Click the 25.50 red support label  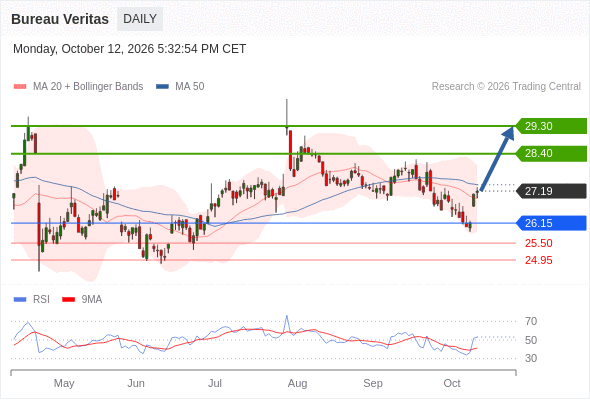click(x=539, y=243)
